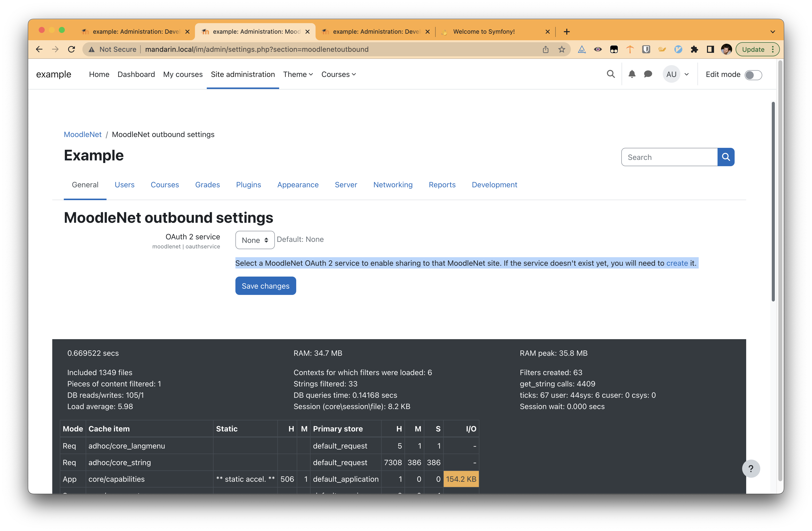Click the browser forward arrow
Image resolution: width=812 pixels, height=531 pixels.
click(55, 49)
